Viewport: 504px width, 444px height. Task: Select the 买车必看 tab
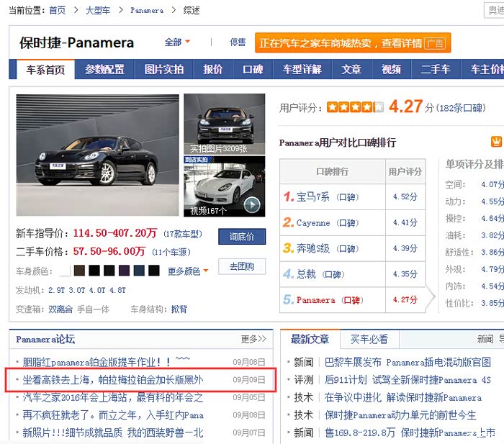[x=369, y=339]
